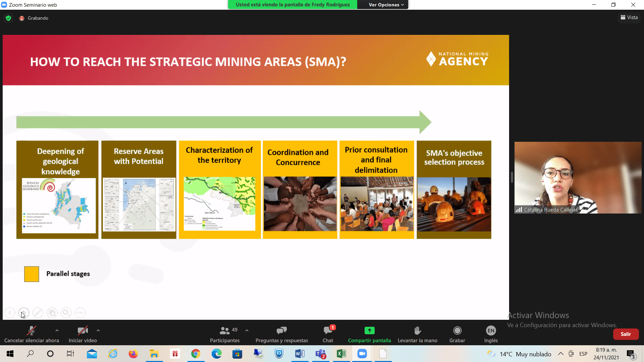Switch to Microsoft Teams in taskbar
The width and height of the screenshot is (644, 362).
[x=320, y=354]
